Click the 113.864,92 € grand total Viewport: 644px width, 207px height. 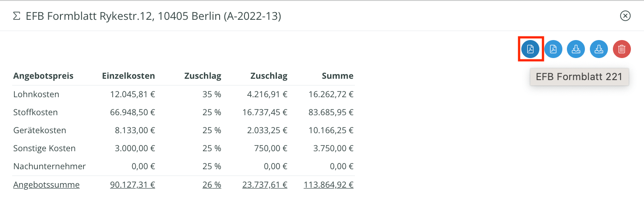[x=329, y=184]
